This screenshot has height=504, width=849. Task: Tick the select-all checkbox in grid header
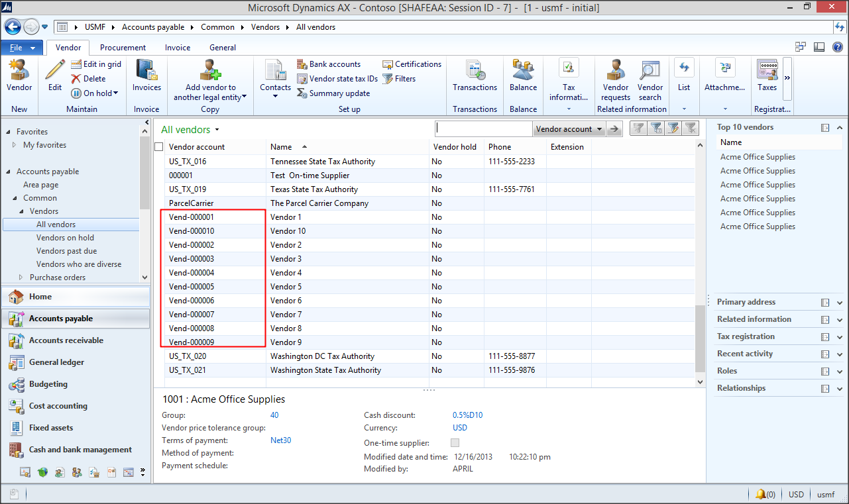(x=159, y=147)
